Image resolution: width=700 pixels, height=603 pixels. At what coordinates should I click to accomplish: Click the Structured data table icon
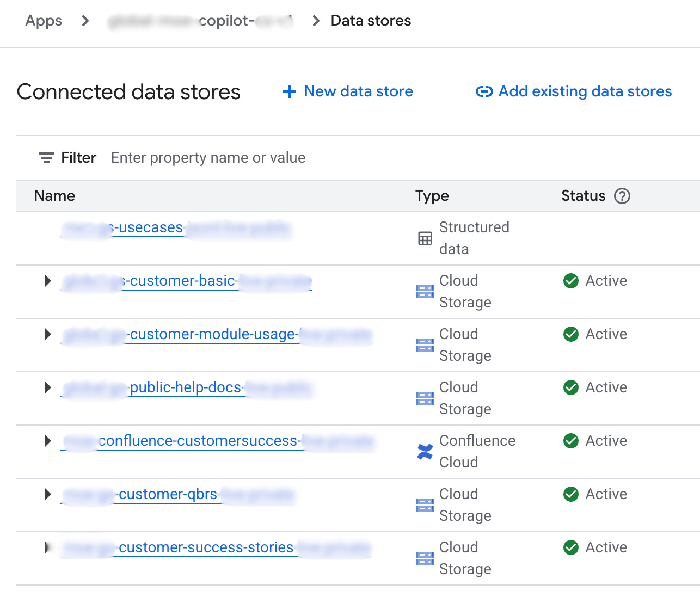[425, 238]
